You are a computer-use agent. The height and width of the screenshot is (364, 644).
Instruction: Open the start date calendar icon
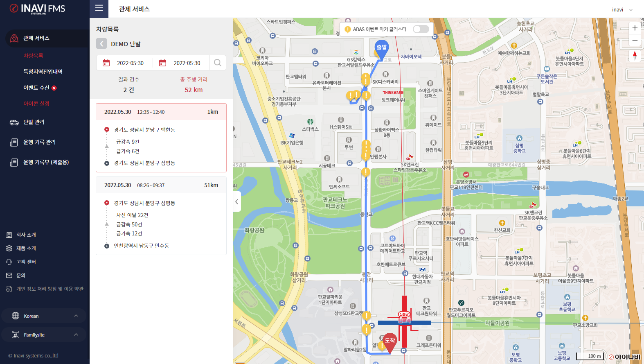106,63
